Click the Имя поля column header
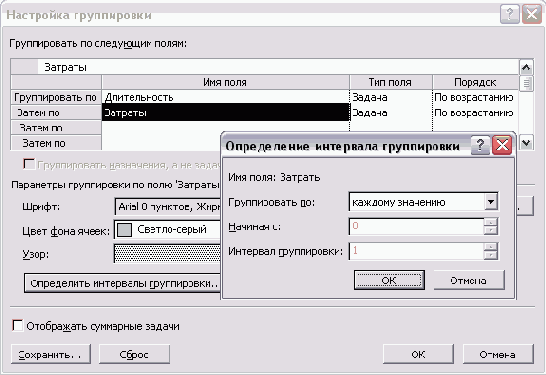 [x=225, y=82]
